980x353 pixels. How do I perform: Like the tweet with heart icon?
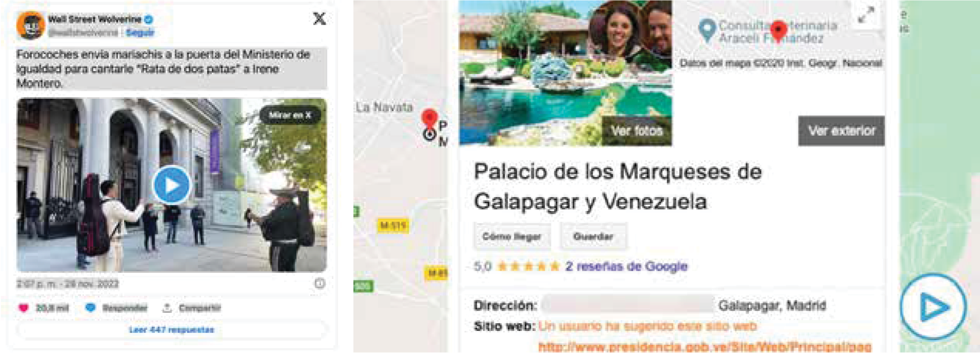[x=23, y=308]
